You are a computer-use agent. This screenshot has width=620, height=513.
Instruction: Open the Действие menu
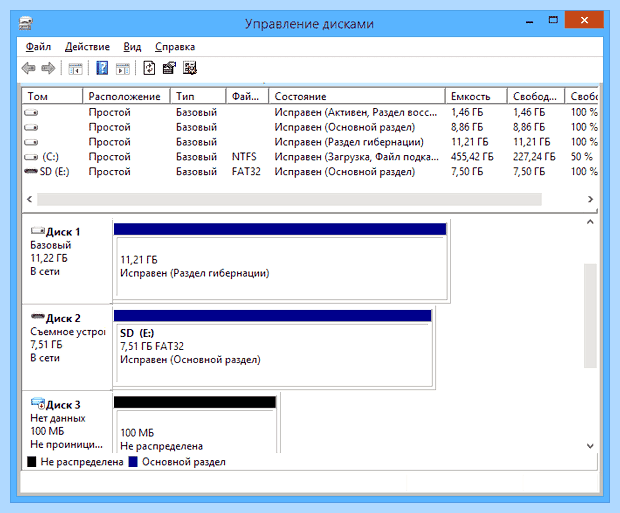[x=87, y=47]
